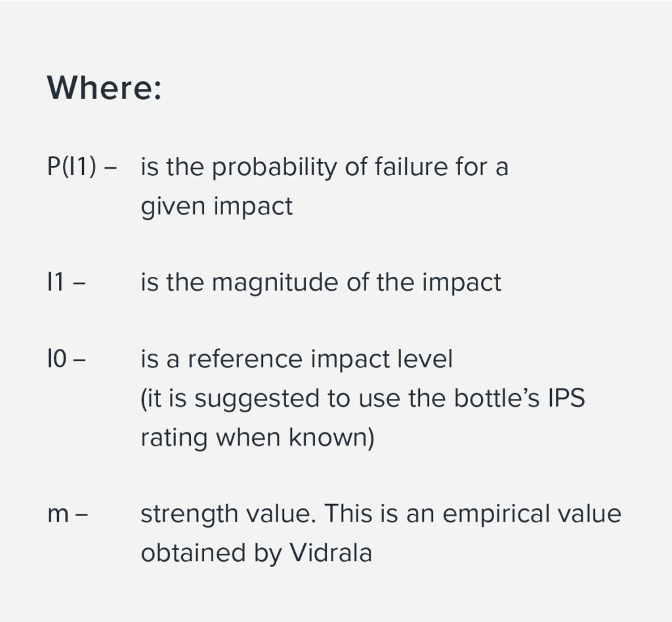
Task: Click 'is a reference impact level' text
Action: tap(297, 359)
